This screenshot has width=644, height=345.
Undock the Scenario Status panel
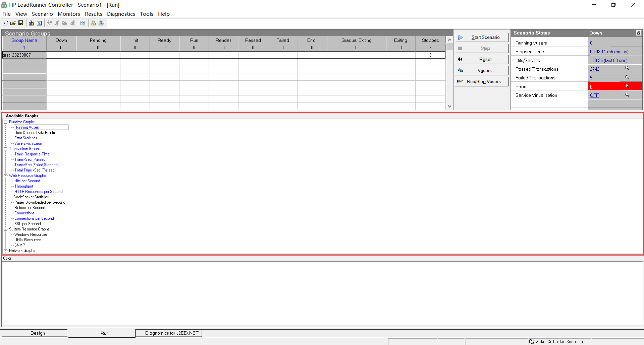coord(639,33)
